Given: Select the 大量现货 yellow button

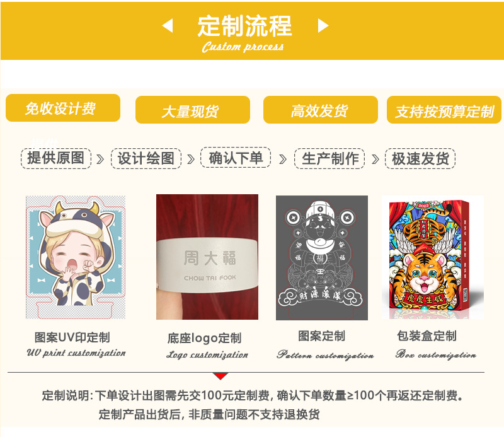Looking at the screenshot, I should click(193, 110).
